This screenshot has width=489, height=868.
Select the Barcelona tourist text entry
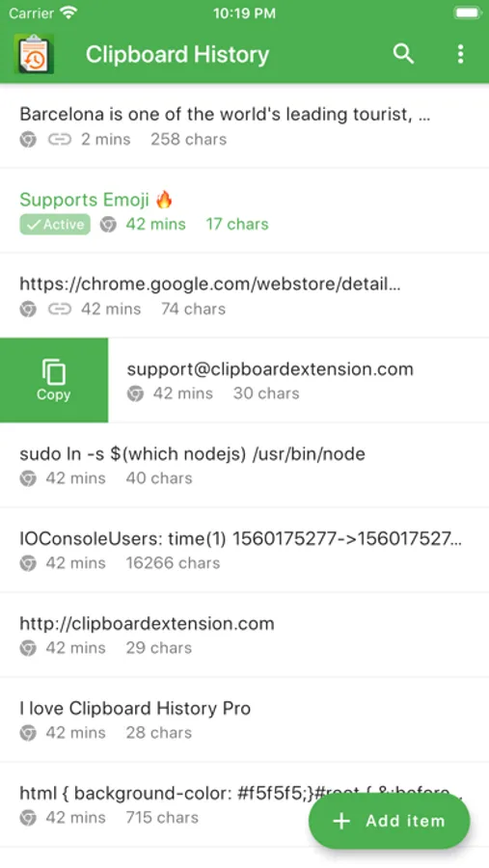click(244, 126)
